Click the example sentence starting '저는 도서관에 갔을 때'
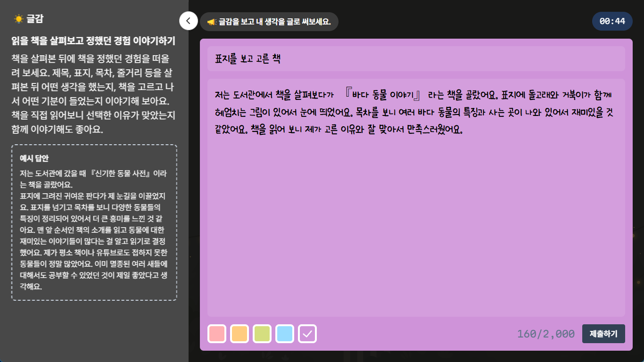This screenshot has width=644, height=362. click(93, 179)
